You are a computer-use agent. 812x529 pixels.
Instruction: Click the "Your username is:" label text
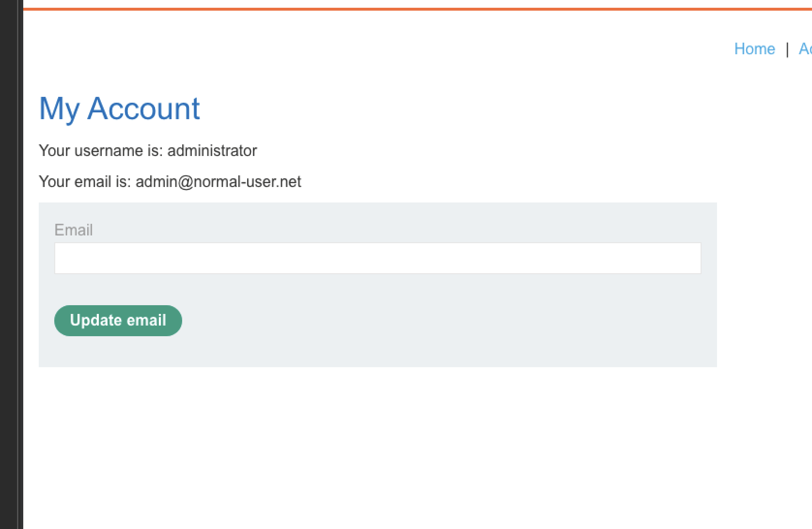coord(101,151)
